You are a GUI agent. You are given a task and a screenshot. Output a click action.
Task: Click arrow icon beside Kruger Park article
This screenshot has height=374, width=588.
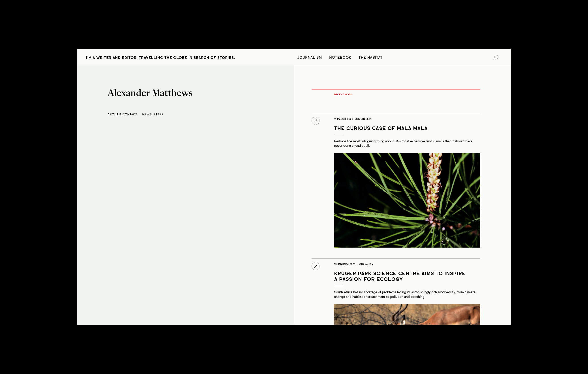point(316,266)
